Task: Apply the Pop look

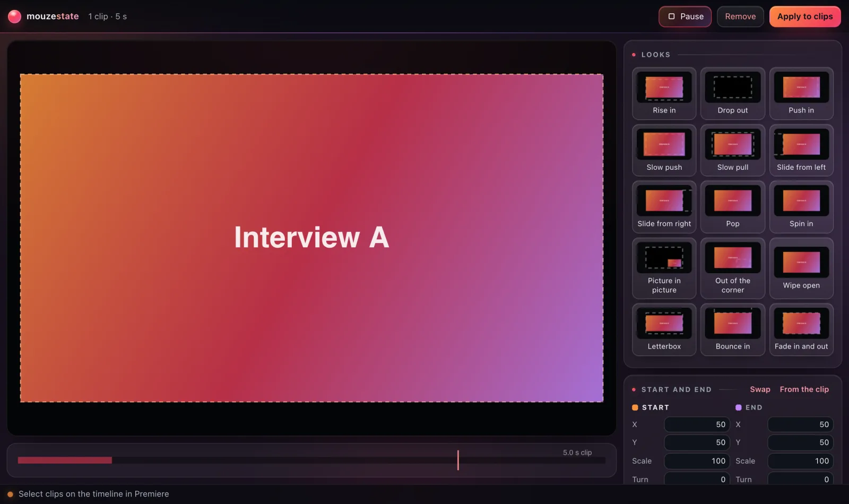Action: 733,207
